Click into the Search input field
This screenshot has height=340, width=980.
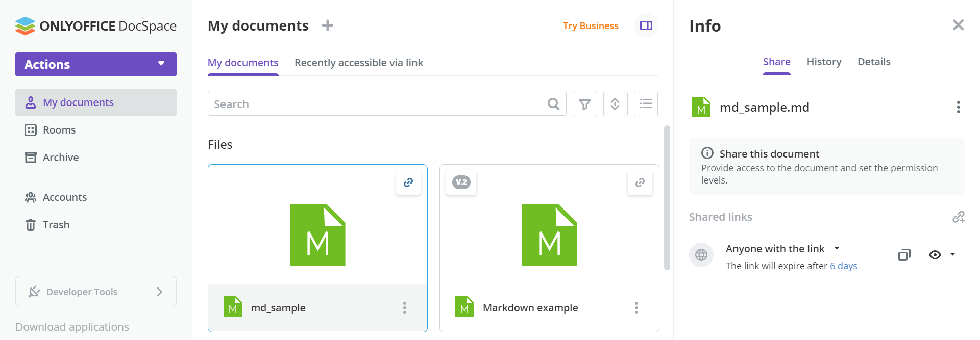pyautogui.click(x=378, y=104)
